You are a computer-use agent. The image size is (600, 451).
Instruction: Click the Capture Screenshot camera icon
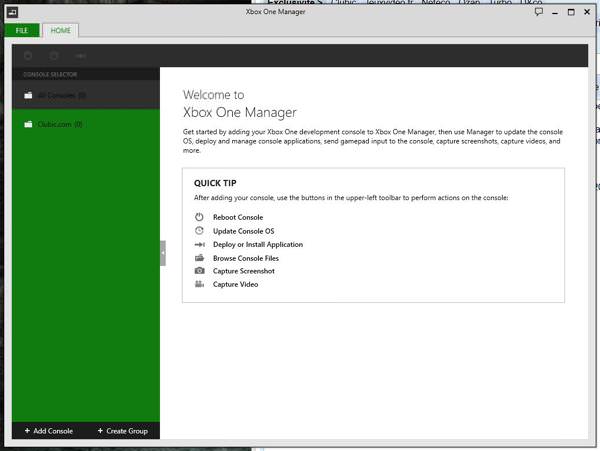(x=199, y=271)
